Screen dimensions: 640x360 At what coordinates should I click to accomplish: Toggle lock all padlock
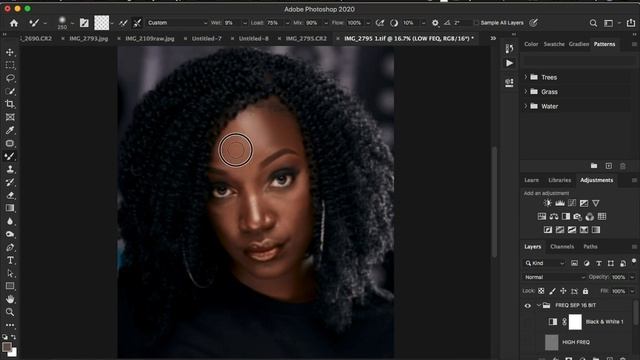coord(585,291)
